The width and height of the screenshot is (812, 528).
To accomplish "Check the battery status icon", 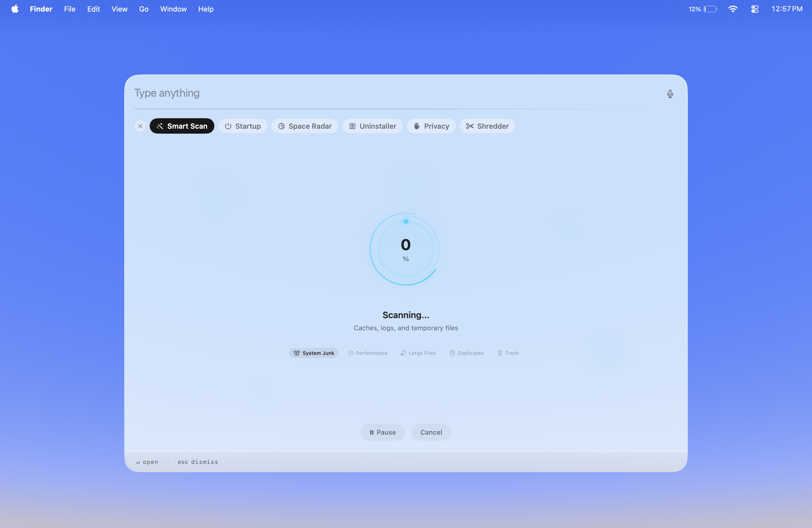I will tap(710, 9).
